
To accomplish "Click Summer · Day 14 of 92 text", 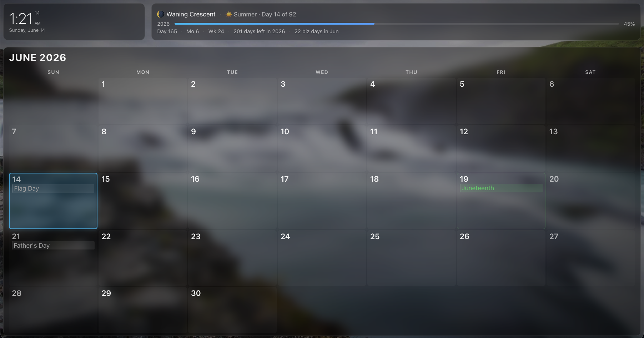I will point(265,14).
